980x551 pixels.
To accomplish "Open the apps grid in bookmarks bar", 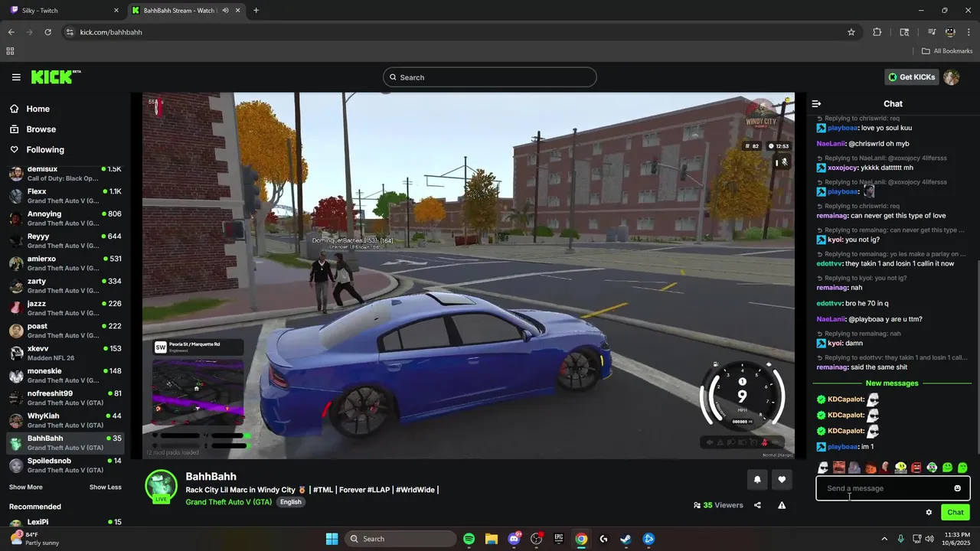I will pyautogui.click(x=10, y=51).
